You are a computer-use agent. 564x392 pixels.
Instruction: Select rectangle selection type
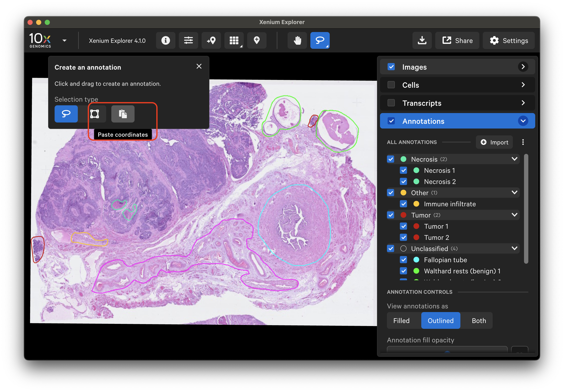coord(95,114)
